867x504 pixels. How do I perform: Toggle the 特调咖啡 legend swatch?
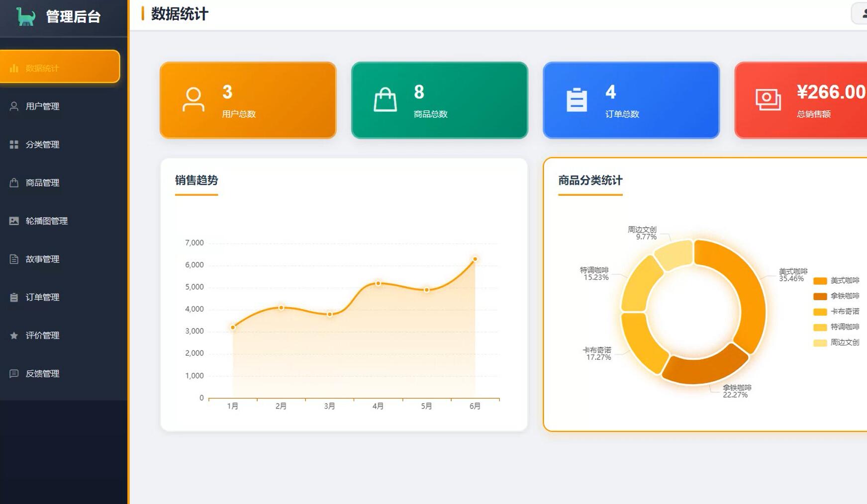click(820, 327)
